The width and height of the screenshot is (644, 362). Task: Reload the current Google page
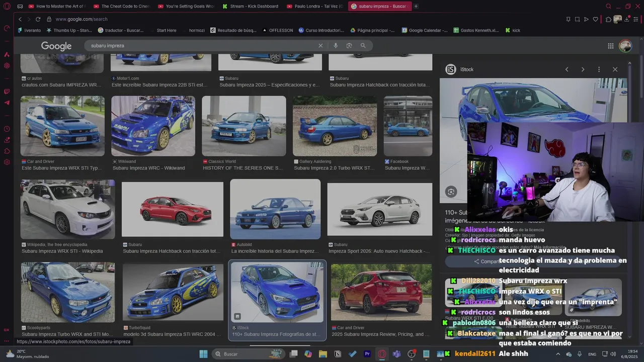(x=38, y=19)
